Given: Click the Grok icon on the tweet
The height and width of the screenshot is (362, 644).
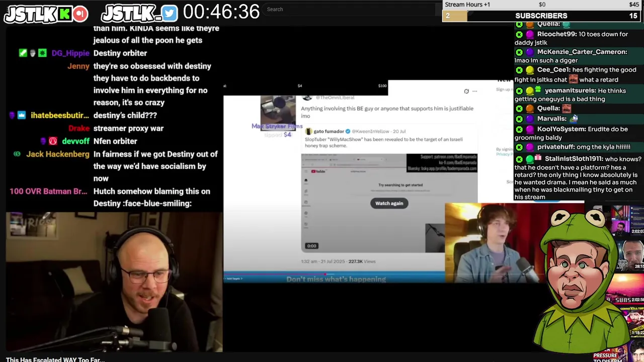Looking at the screenshot, I should pos(466,92).
